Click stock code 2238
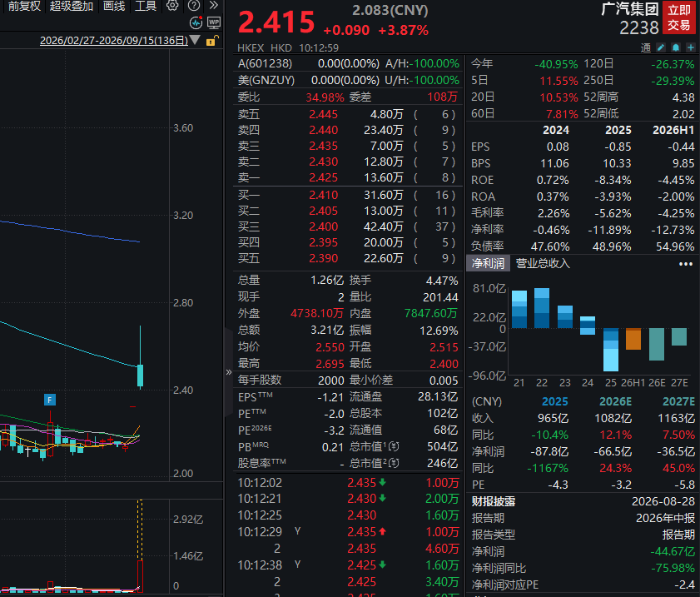700x597 pixels. point(639,28)
